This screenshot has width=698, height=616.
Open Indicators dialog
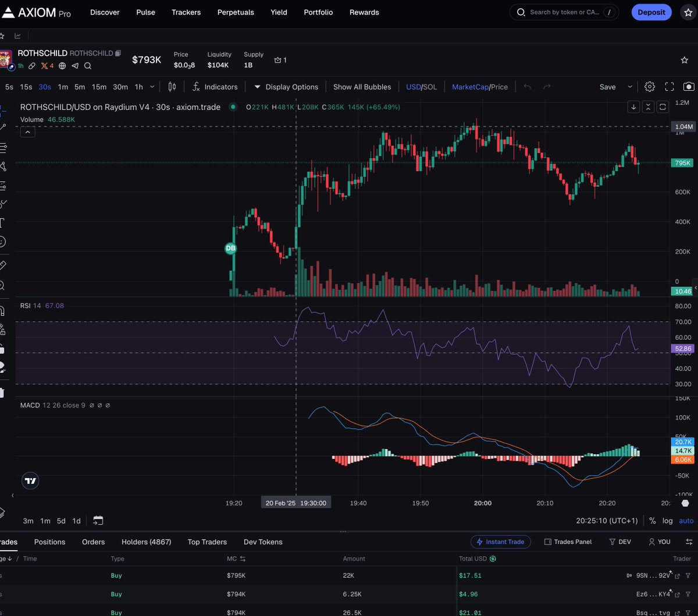(215, 87)
